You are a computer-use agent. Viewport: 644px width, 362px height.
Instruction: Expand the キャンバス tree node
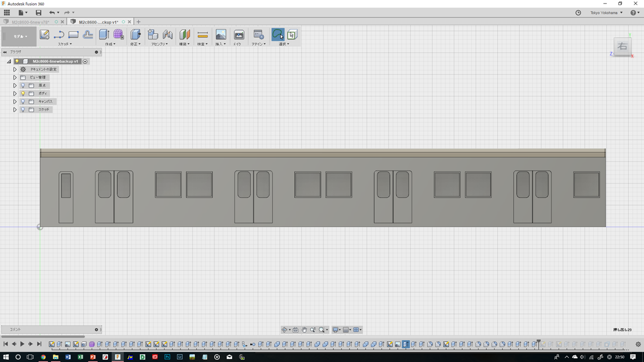point(15,102)
